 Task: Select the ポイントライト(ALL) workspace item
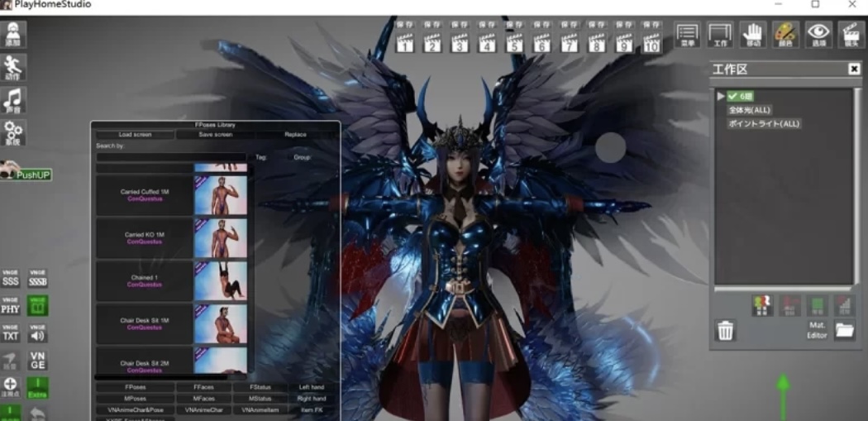pyautogui.click(x=764, y=124)
